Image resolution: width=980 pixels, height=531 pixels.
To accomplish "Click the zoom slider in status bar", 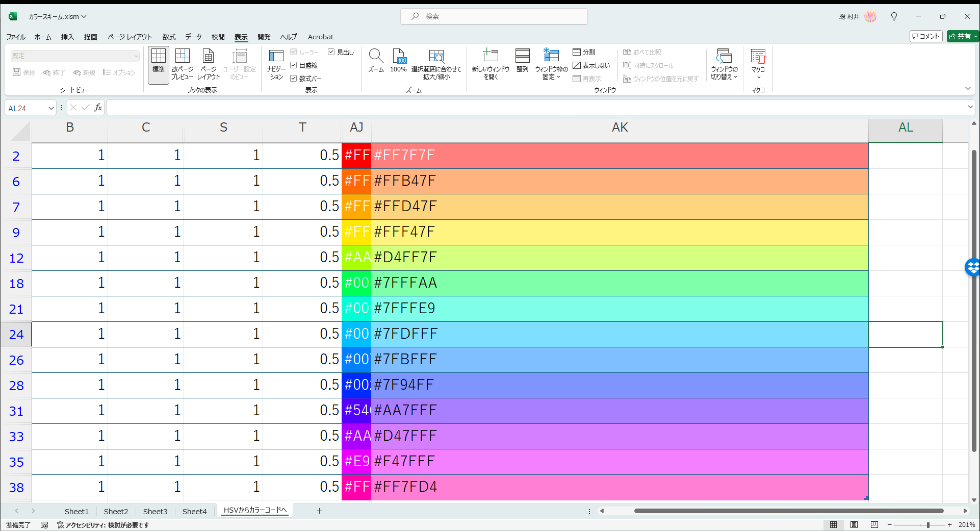I will (928, 525).
